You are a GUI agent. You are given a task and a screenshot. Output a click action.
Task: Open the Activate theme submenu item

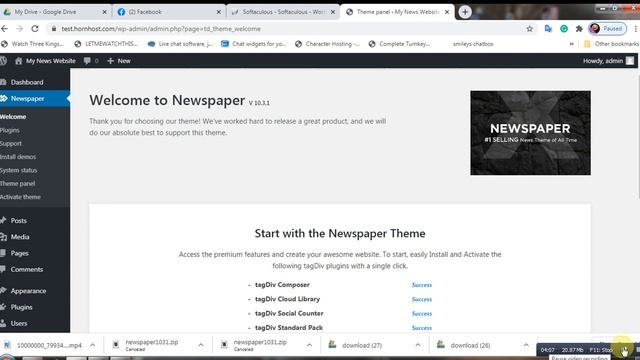pos(20,197)
